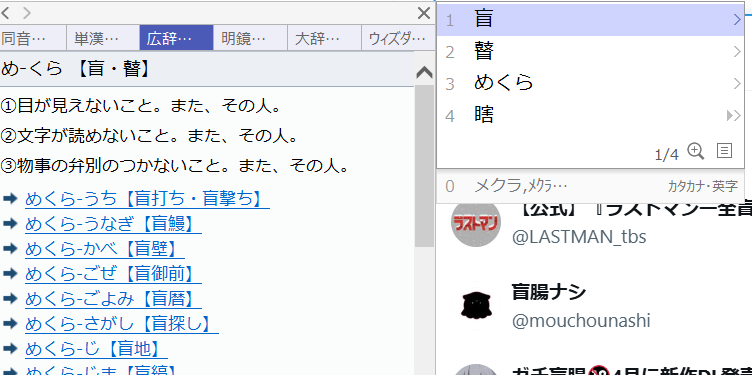This screenshot has height=375, width=752.
Task: Click the dictionary panel vertical scrollbar thumb
Action: tap(424, 165)
